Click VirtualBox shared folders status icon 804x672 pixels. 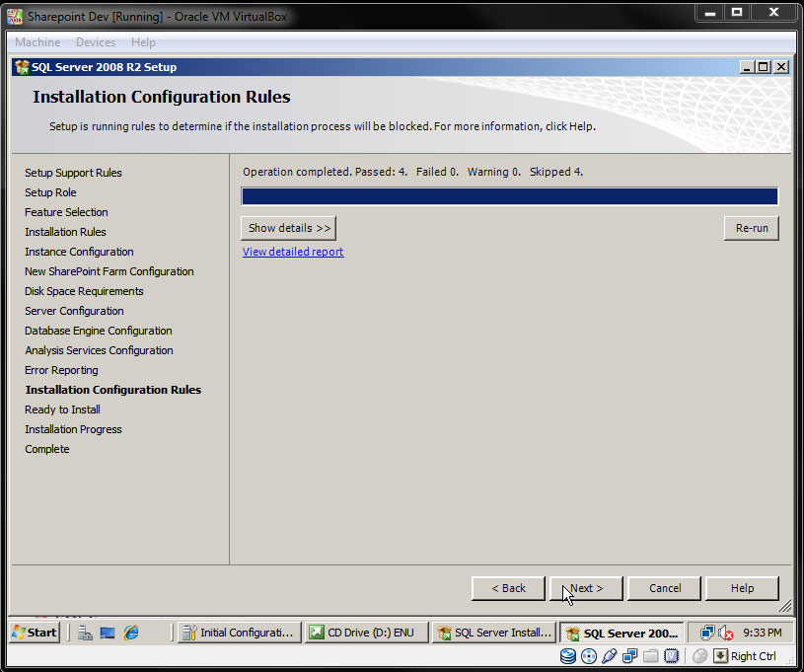tap(651, 656)
